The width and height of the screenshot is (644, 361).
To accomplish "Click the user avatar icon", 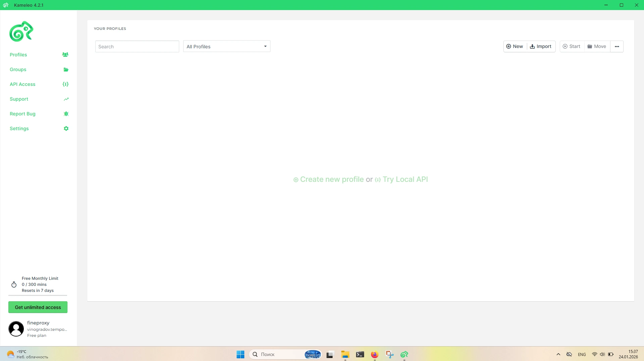I will (16, 329).
